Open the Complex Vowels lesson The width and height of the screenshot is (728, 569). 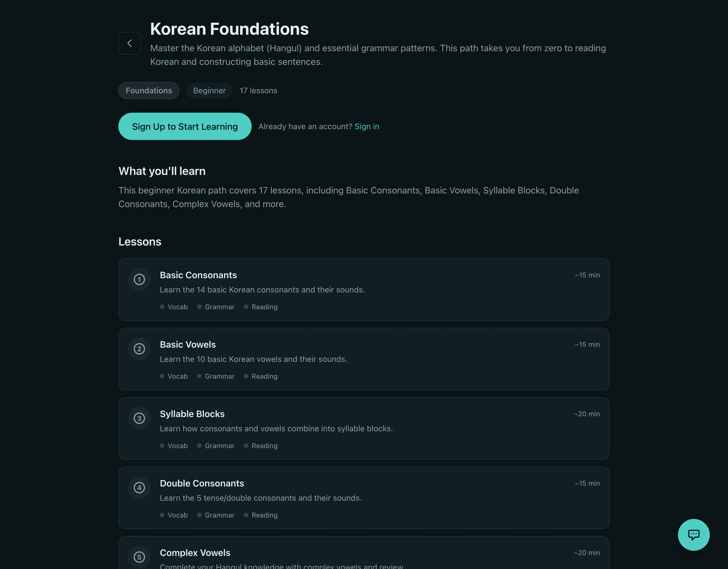pos(364,553)
